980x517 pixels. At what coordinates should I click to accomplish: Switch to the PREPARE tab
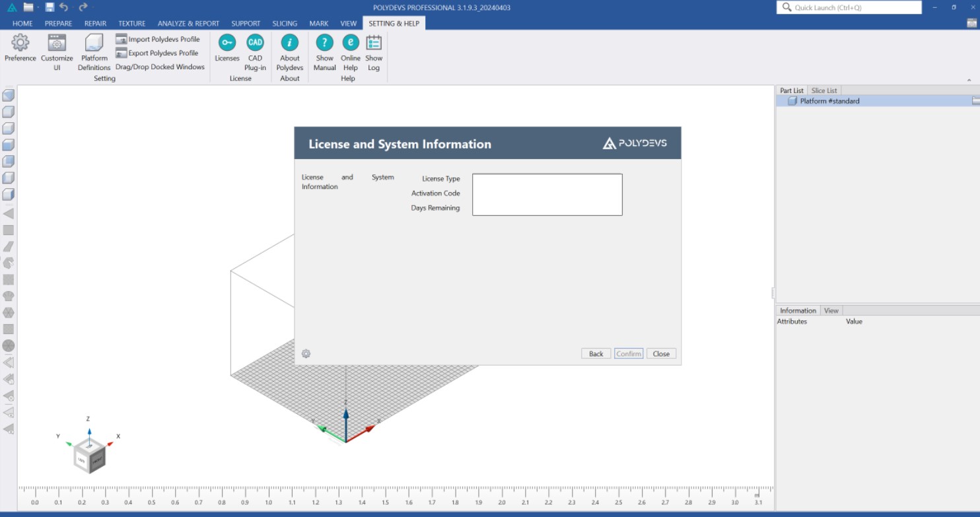(x=59, y=23)
